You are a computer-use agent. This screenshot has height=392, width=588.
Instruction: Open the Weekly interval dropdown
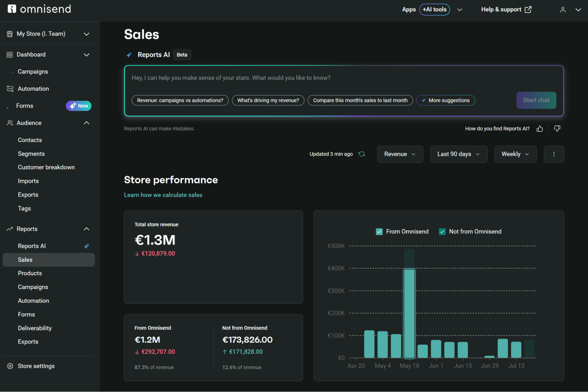(515, 154)
